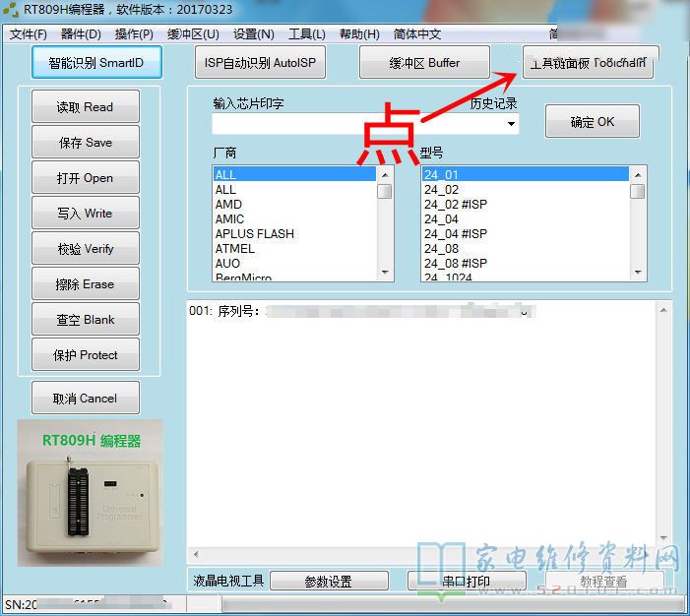Click the 智能识别 SmartID button

pyautogui.click(x=95, y=63)
